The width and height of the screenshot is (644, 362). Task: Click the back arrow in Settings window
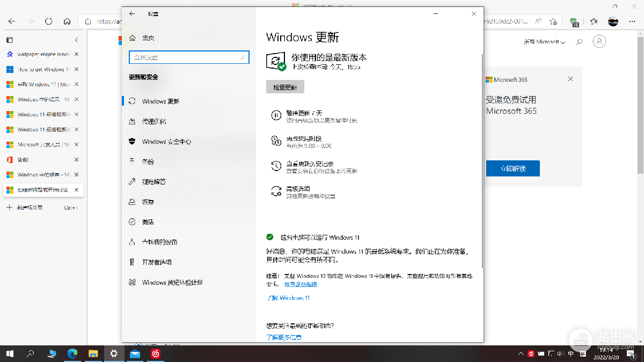pyautogui.click(x=132, y=14)
